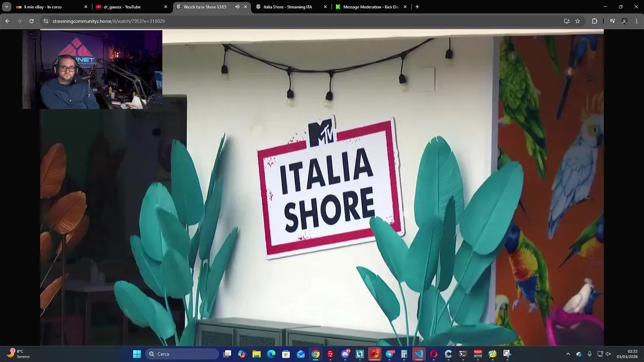Open the Terminal from the taskbar
This screenshot has width=644, height=362.
[x=463, y=354]
